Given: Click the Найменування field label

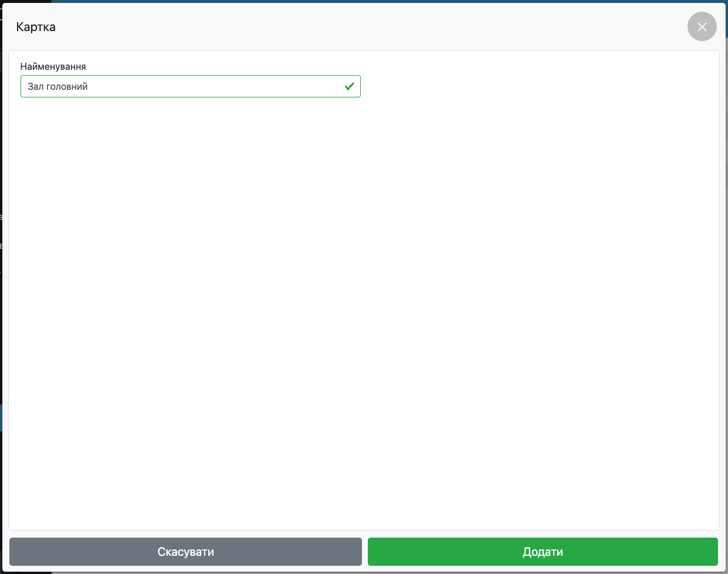Looking at the screenshot, I should point(53,67).
